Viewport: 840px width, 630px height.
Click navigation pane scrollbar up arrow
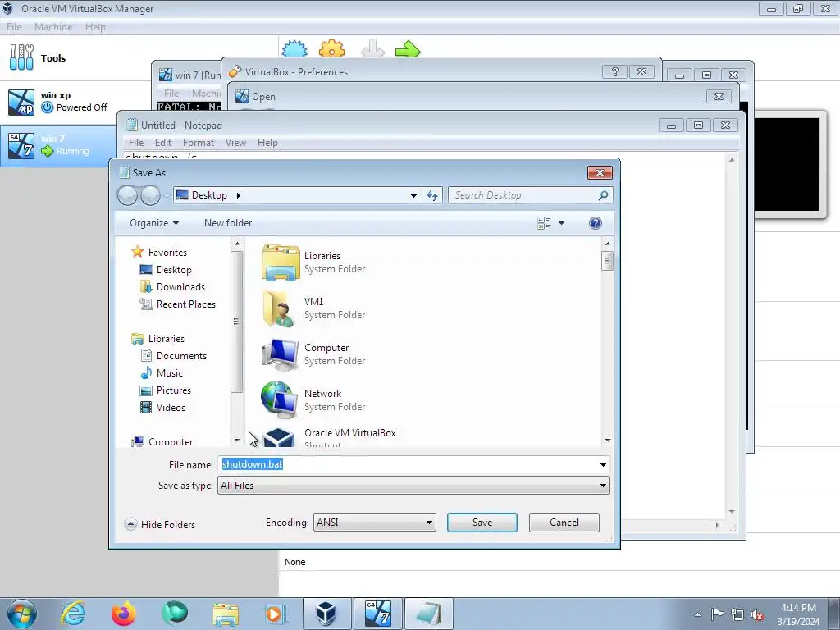[x=237, y=244]
